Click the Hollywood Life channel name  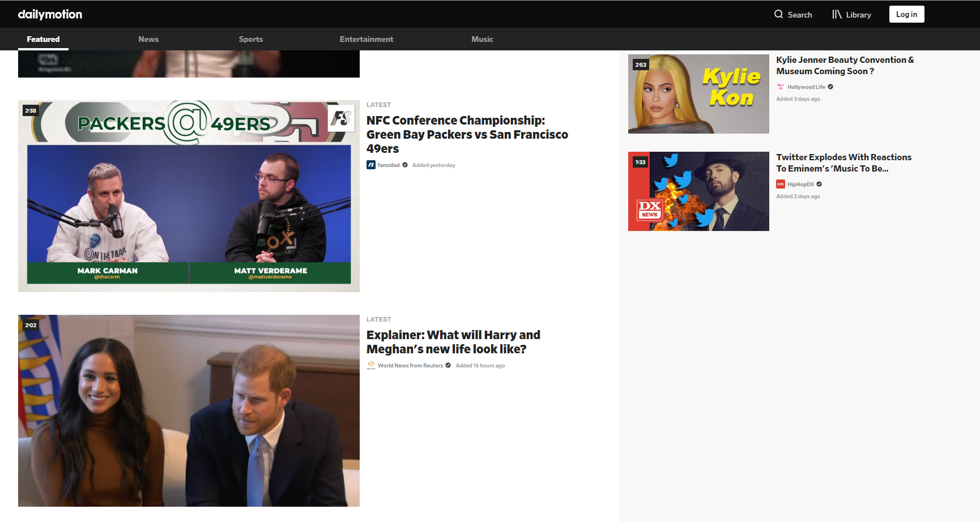[806, 87]
